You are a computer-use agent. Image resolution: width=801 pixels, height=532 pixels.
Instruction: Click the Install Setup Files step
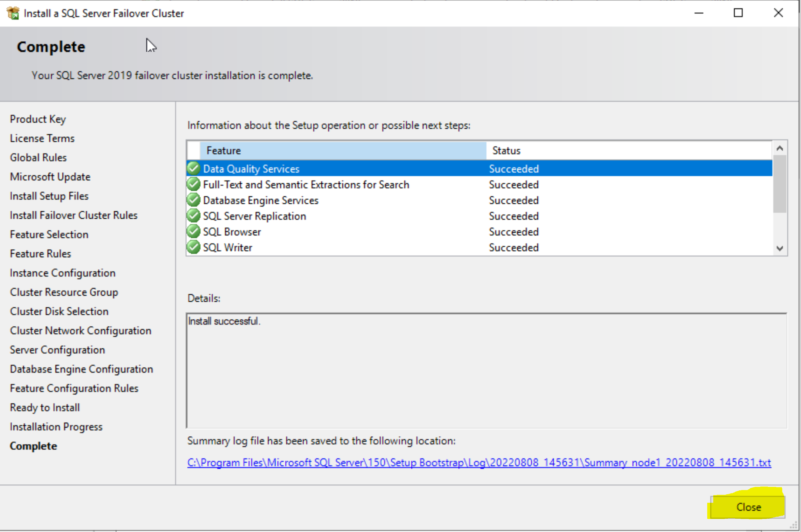pos(49,196)
